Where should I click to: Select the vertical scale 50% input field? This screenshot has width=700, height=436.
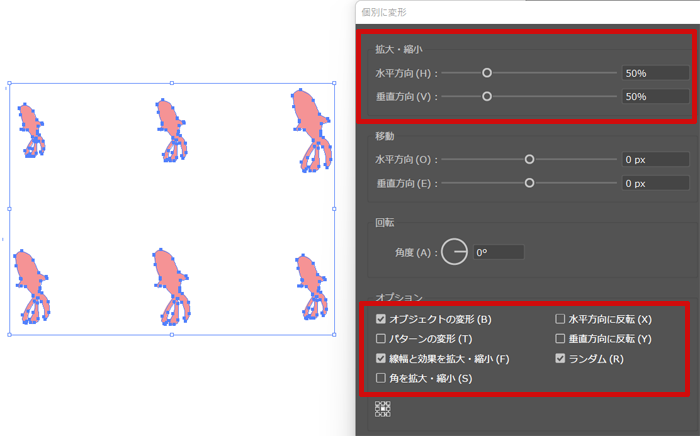[x=654, y=97]
